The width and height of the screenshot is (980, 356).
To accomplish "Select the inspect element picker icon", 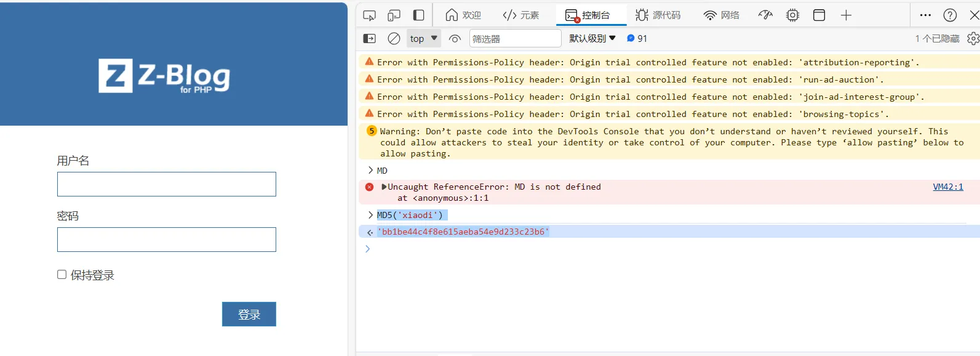I will (x=369, y=15).
